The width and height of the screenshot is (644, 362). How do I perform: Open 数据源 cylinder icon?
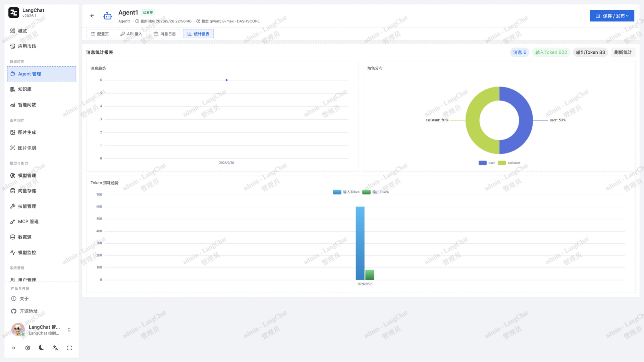point(13,237)
